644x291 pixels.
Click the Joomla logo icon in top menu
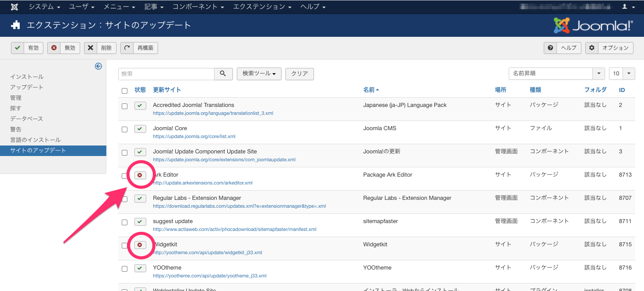[14, 7]
